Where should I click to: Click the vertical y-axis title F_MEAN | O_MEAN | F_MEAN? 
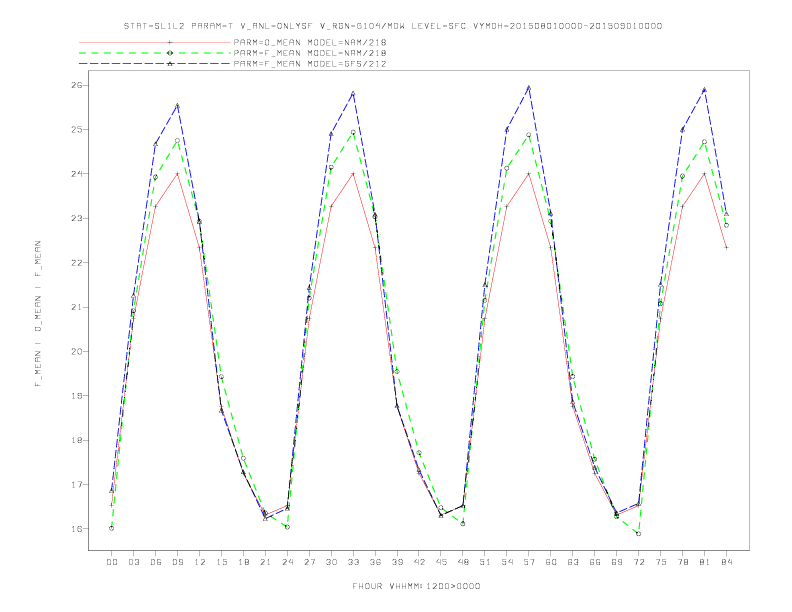tap(38, 314)
